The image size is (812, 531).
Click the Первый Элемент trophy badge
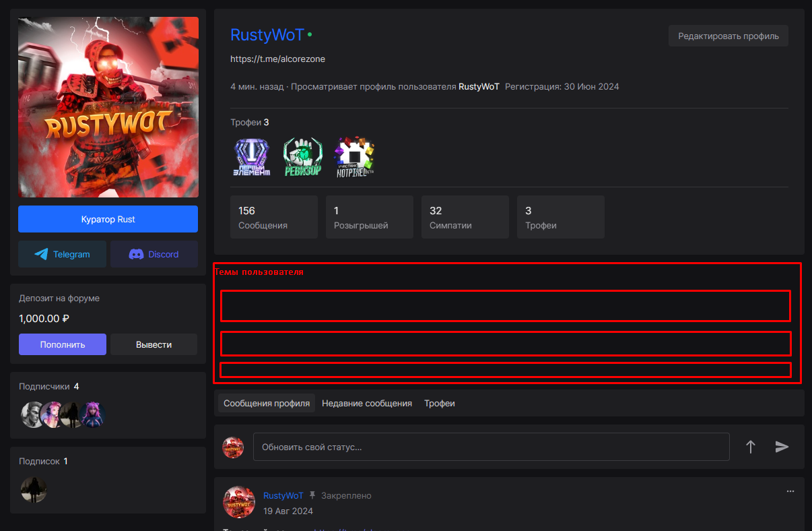click(251, 157)
